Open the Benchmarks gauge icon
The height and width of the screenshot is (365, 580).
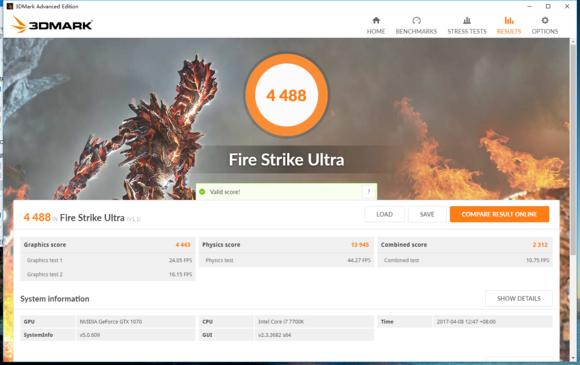coord(416,20)
